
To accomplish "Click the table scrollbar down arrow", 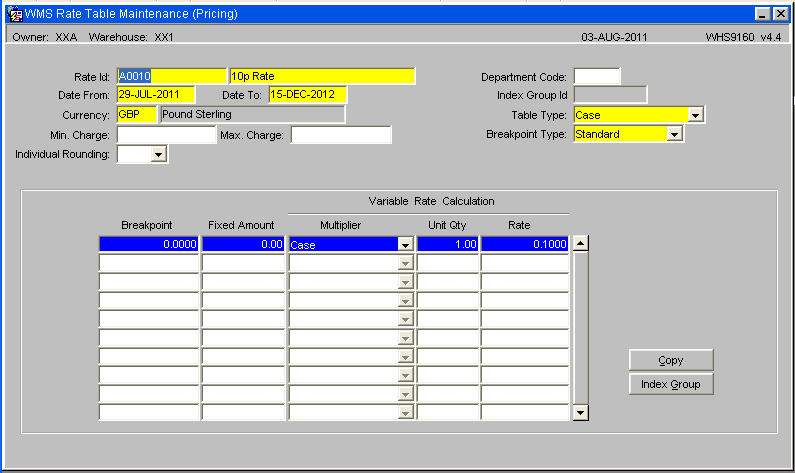I will tap(581, 413).
